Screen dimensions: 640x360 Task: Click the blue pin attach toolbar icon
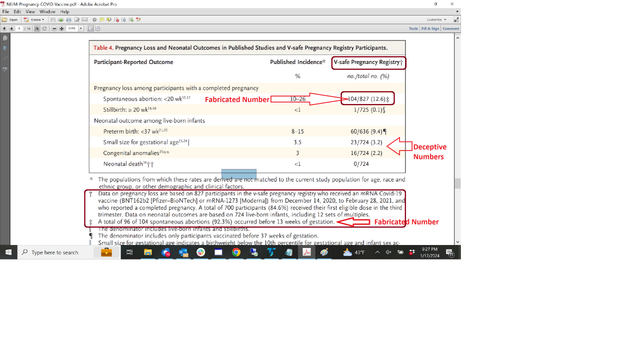(124, 20)
